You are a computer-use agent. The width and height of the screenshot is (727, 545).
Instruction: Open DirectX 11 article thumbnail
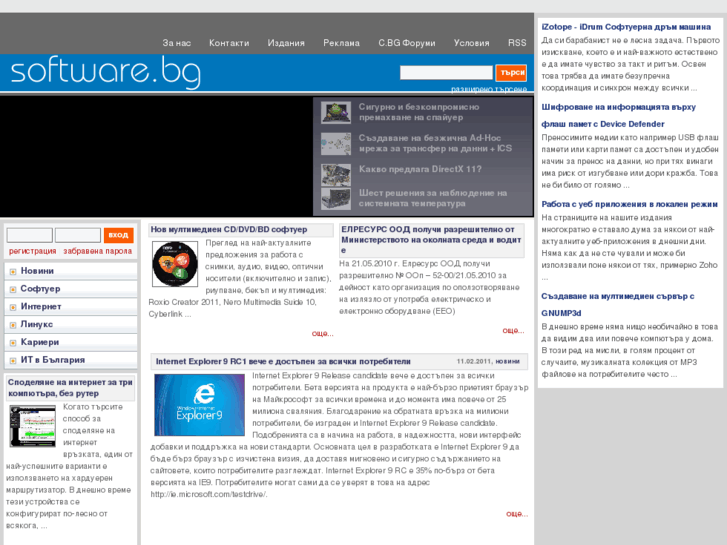tap(336, 175)
